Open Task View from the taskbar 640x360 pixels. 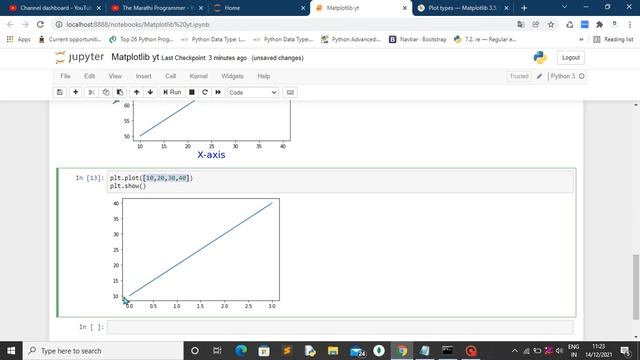coord(217,351)
